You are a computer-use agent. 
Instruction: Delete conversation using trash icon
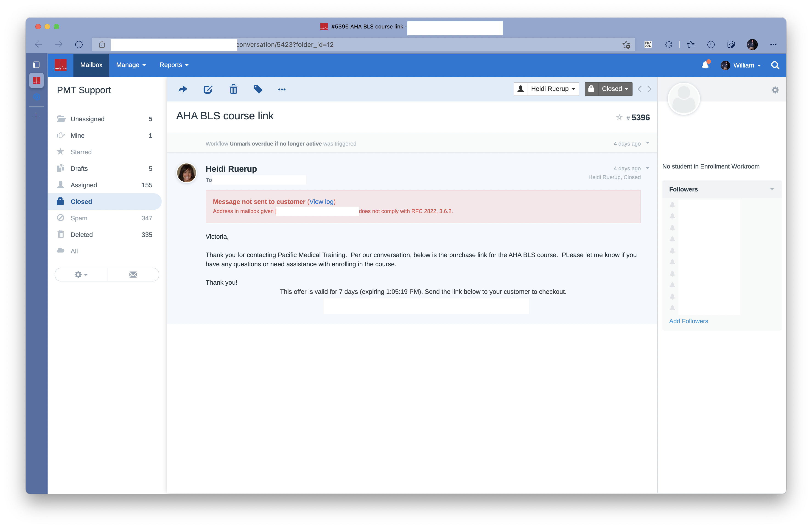pyautogui.click(x=233, y=90)
